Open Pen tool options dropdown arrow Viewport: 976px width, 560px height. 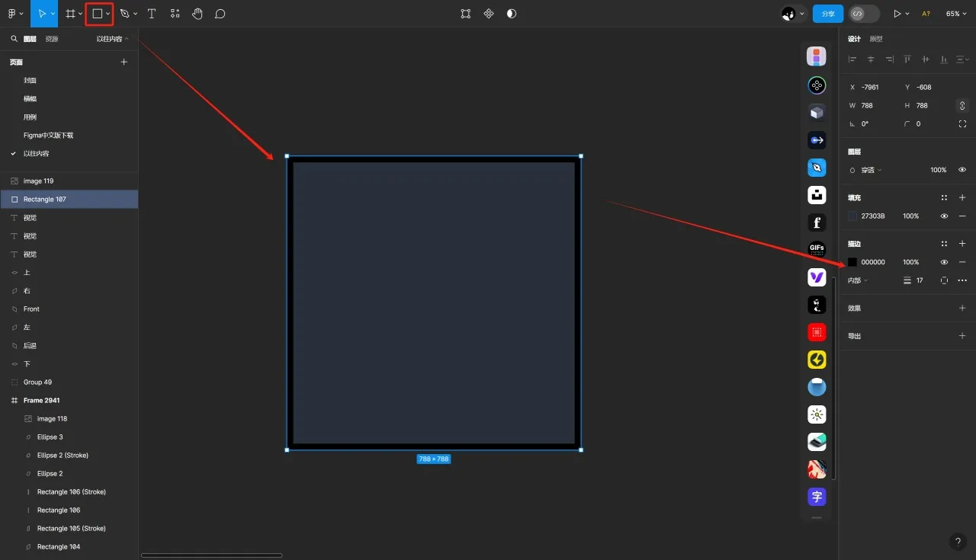[x=136, y=14]
